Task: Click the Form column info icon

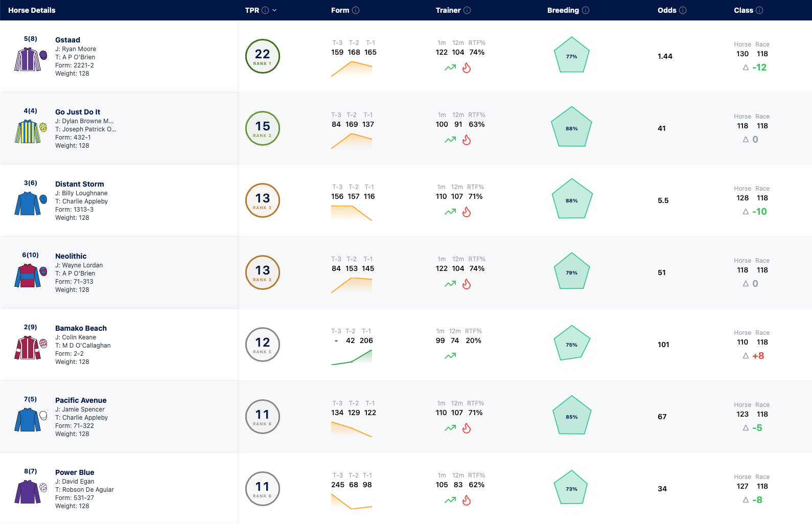Action: [x=356, y=10]
